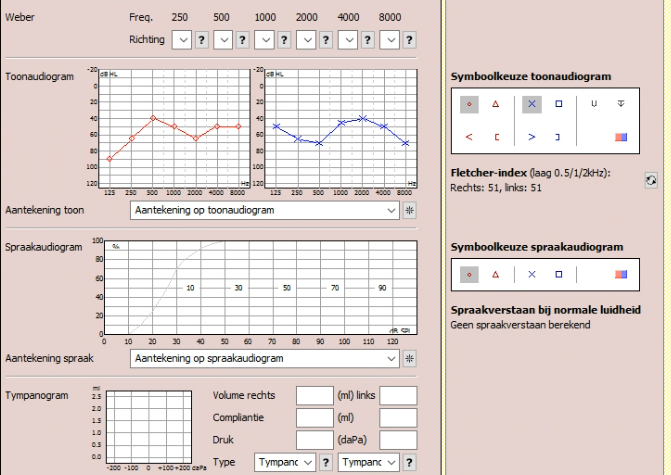Image resolution: width=671 pixels, height=475 pixels.
Task: Open the first Tympanogram Type dropdown
Action: pos(307,462)
